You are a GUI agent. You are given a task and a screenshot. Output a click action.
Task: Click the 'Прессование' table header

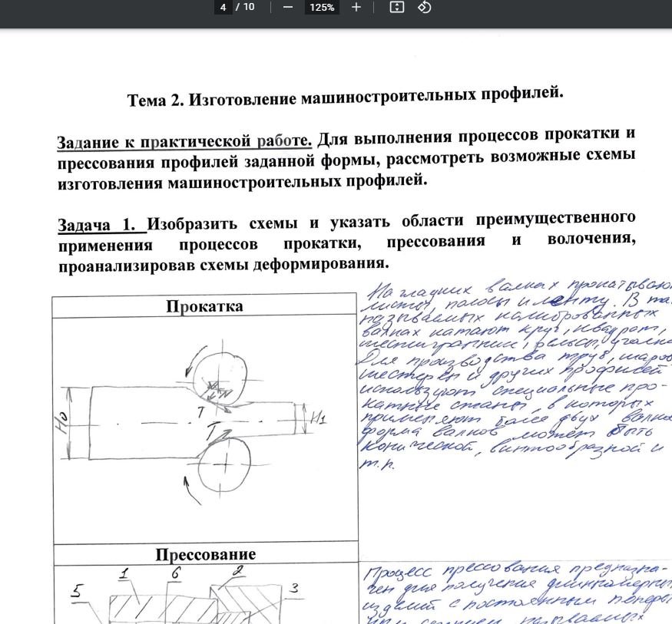pos(206,554)
